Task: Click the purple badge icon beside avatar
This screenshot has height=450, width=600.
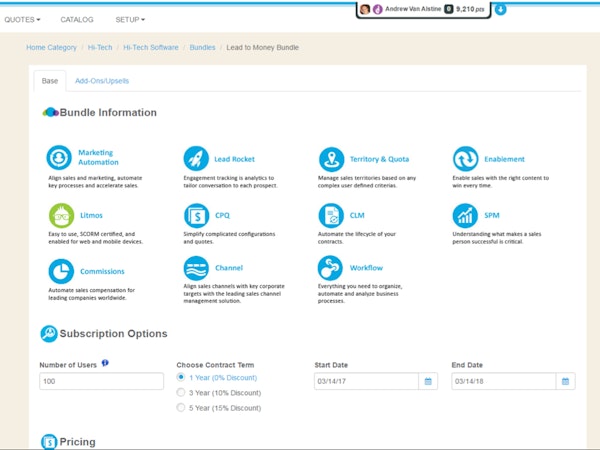Action: (x=378, y=9)
